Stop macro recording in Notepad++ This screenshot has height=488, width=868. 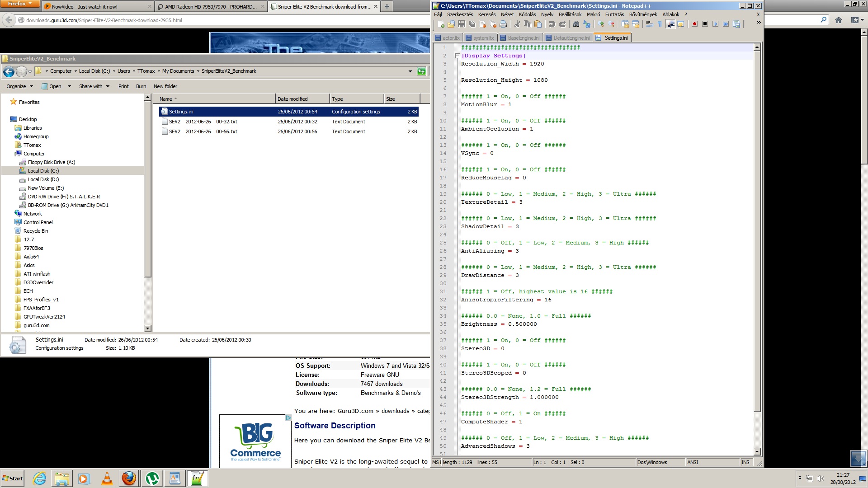[x=705, y=24]
